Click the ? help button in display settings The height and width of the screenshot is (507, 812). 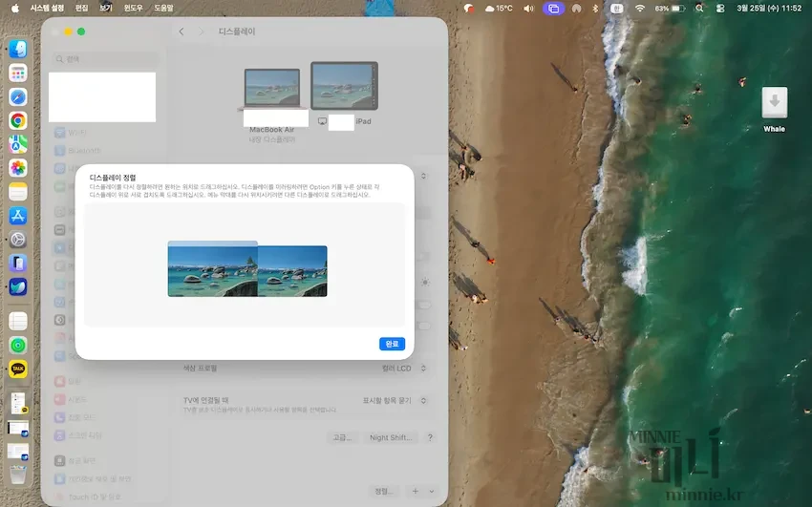click(430, 437)
